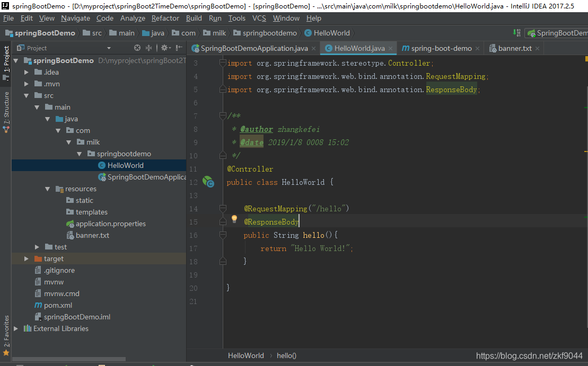The image size is (588, 366).
Task: Click the Favorites star icon in left stripe
Action: coord(6,353)
